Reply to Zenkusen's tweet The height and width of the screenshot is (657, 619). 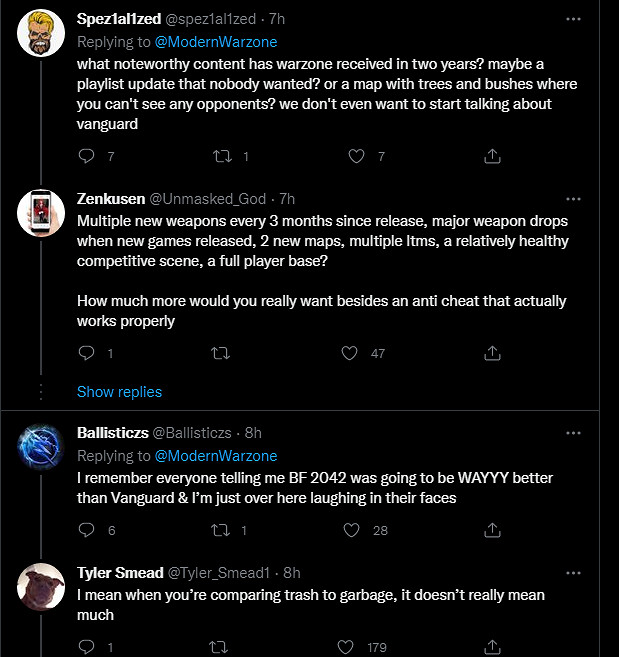[86, 353]
